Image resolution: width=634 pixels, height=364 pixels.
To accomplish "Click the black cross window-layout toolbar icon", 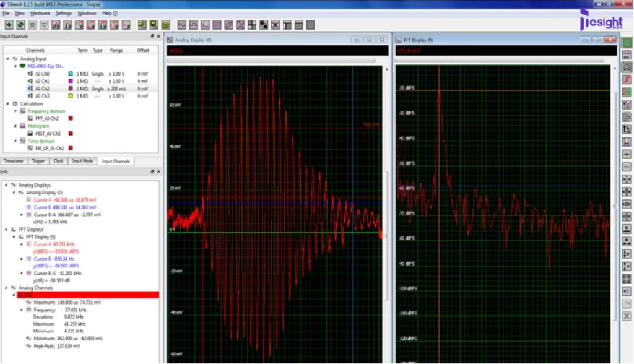I will tap(252, 25).
